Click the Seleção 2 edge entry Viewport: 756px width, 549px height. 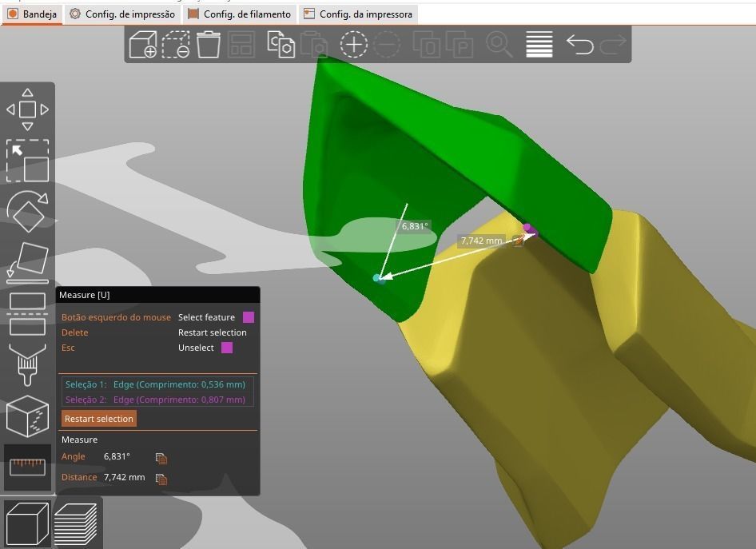click(x=155, y=399)
